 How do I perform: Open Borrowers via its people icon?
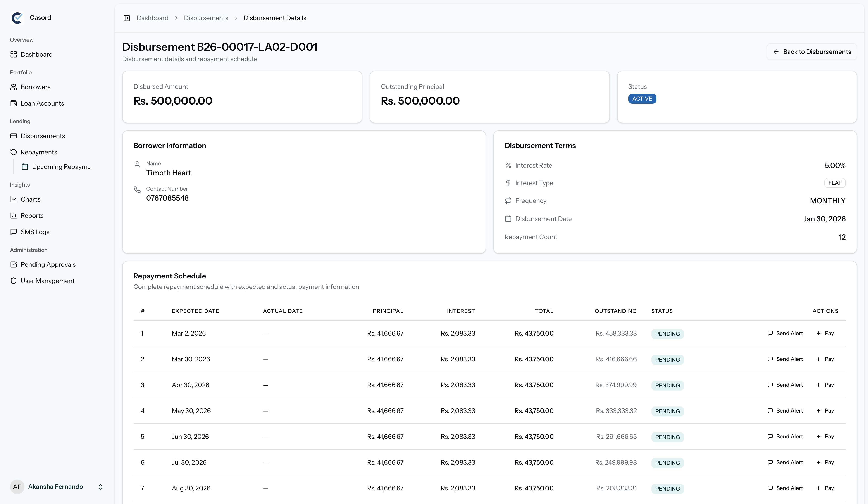[13, 87]
